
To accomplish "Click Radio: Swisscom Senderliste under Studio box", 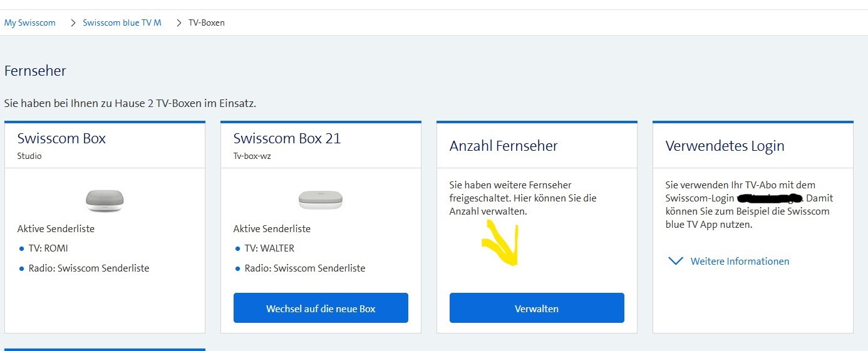I will point(89,268).
